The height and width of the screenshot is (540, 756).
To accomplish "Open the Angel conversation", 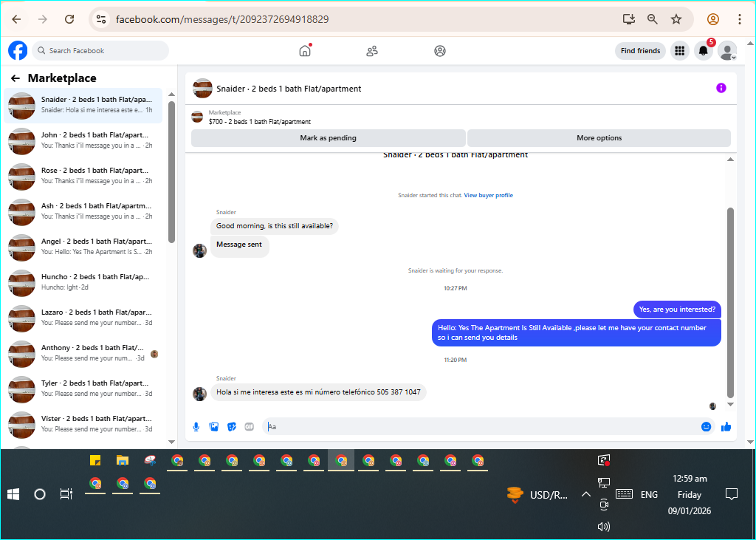I will pos(83,247).
